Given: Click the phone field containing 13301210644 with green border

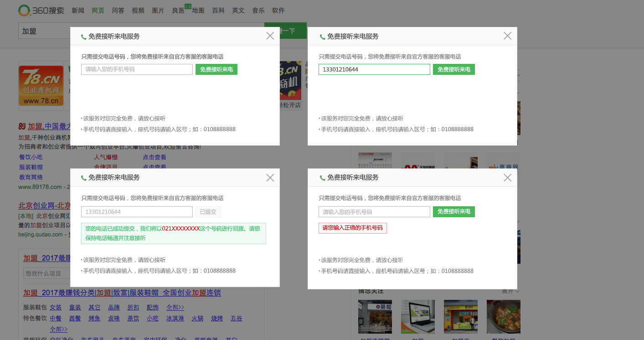Looking at the screenshot, I should pos(374,69).
